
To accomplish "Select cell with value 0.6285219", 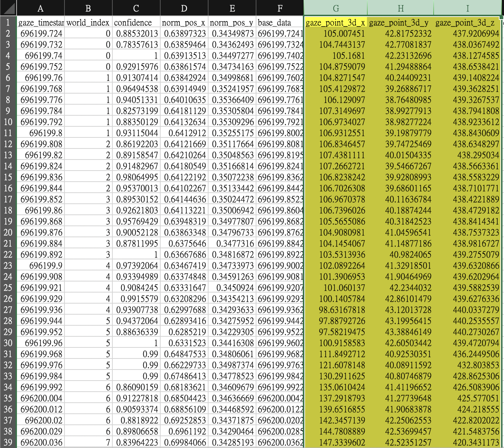I will tap(184, 332).
